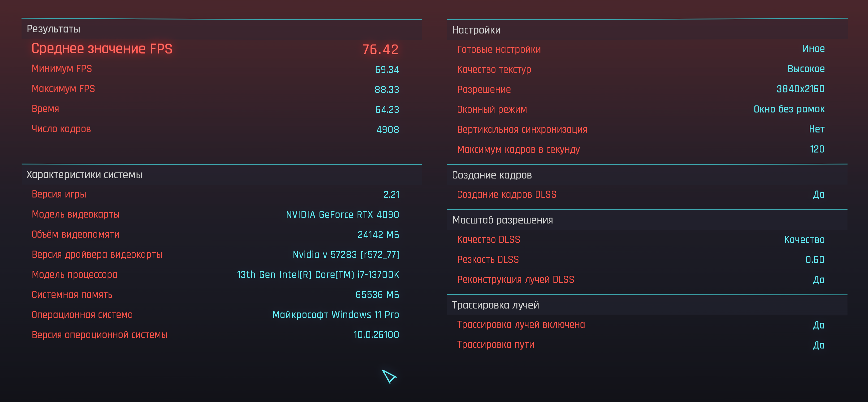
Task: Select the Минимум FPS value 69.34
Action: (x=387, y=70)
